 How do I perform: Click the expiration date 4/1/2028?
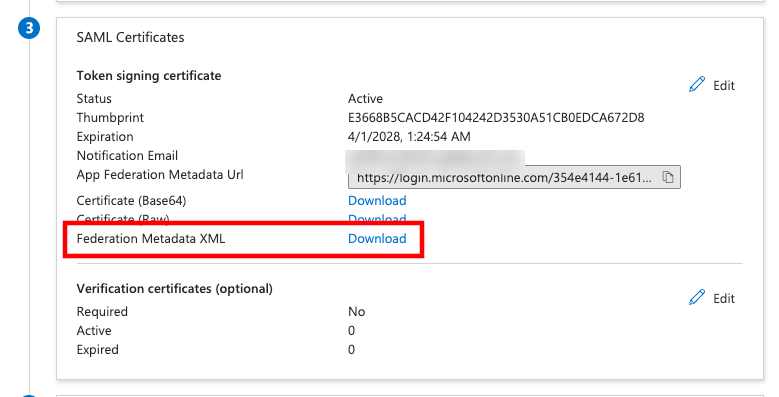pyautogui.click(x=409, y=137)
